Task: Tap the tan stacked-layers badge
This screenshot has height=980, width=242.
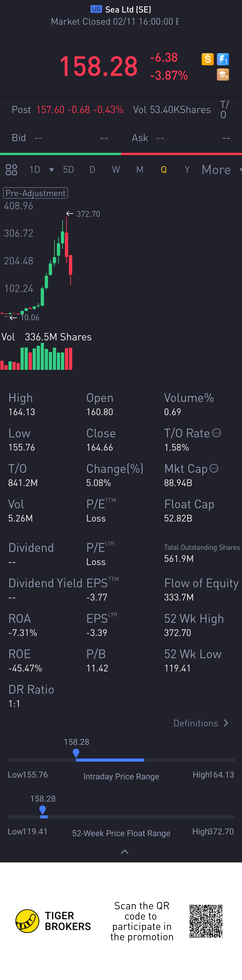Action: 223,75
